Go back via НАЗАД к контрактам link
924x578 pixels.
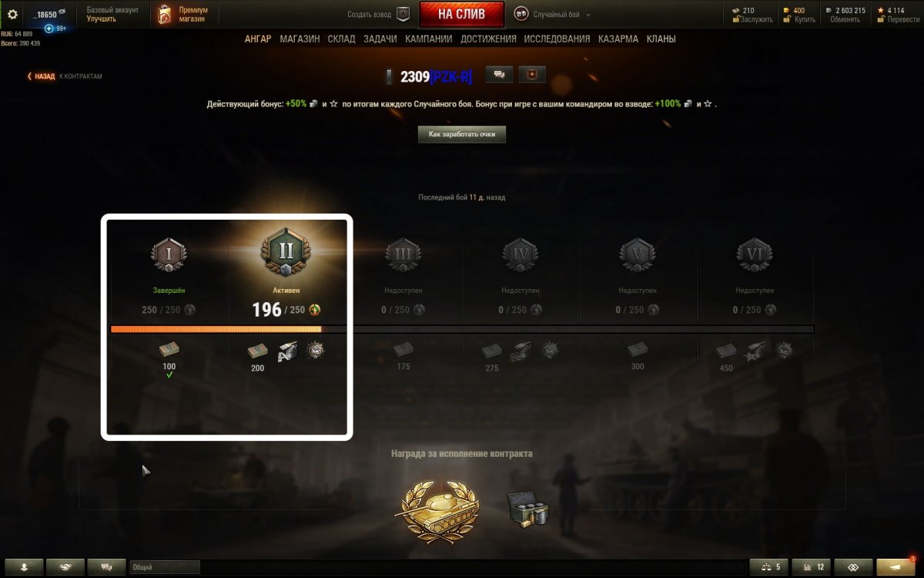coord(65,76)
